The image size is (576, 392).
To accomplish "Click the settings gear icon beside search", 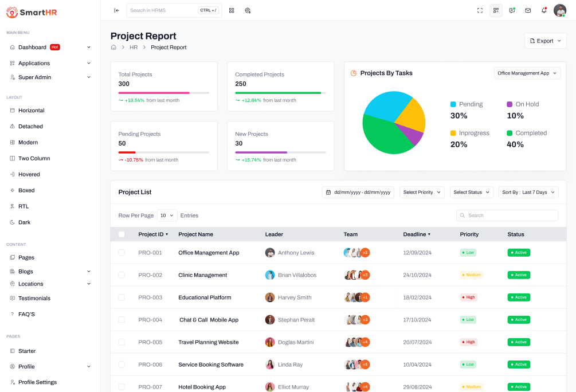I will point(248,10).
